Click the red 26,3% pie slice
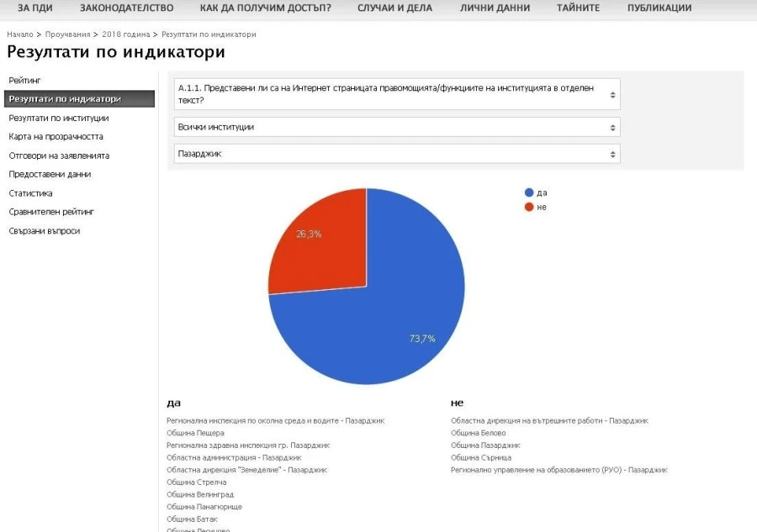This screenshot has height=532, width=757. [324, 246]
